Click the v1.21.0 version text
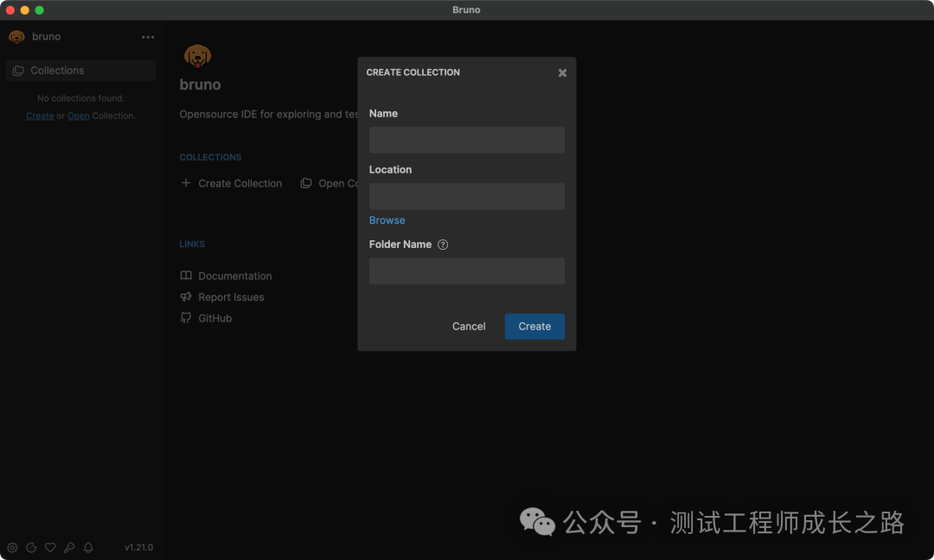The height and width of the screenshot is (560, 934). pyautogui.click(x=138, y=548)
